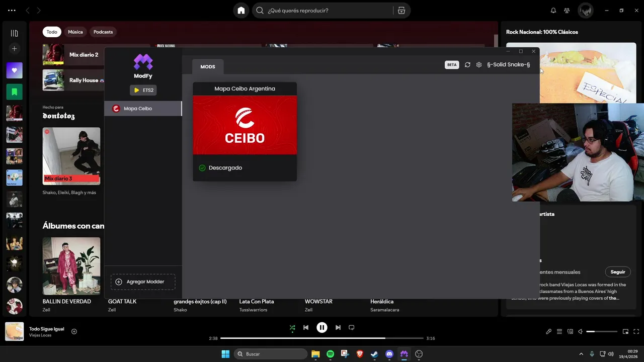
Task: Click the Seguir button for artist
Action: point(618,272)
